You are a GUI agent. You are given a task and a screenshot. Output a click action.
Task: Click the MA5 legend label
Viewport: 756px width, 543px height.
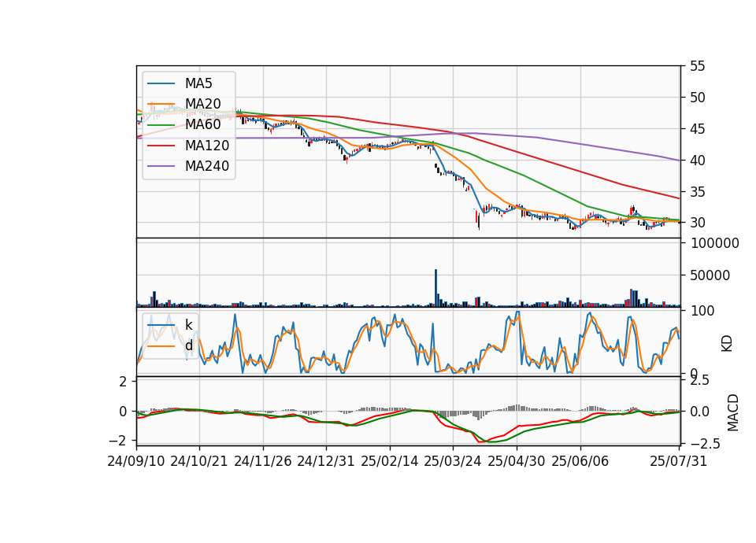[x=198, y=83]
